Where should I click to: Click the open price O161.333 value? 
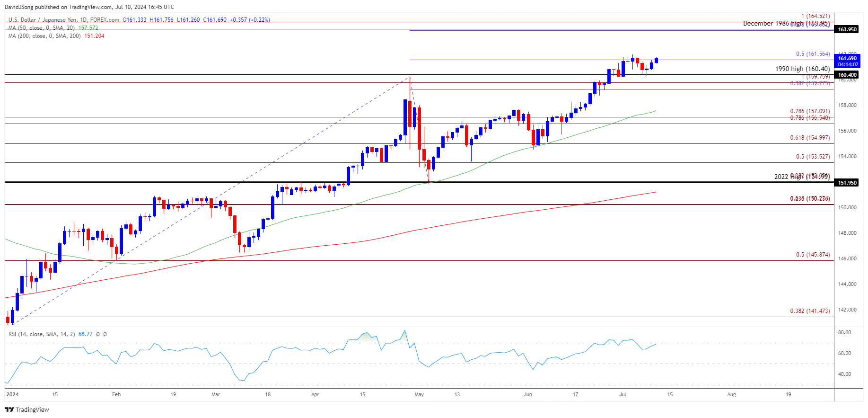(135, 20)
